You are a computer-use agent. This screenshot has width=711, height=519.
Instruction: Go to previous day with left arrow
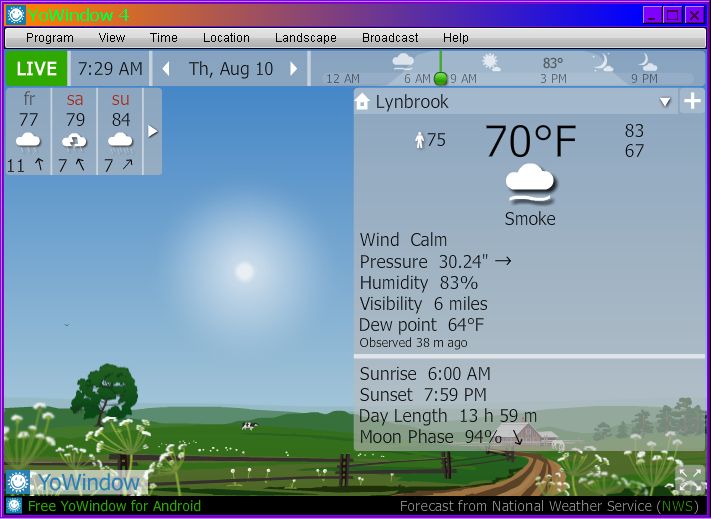point(166,69)
